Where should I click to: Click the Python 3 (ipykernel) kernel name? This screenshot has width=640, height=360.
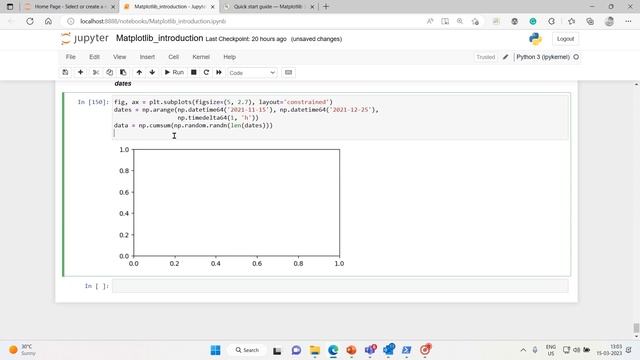click(543, 57)
